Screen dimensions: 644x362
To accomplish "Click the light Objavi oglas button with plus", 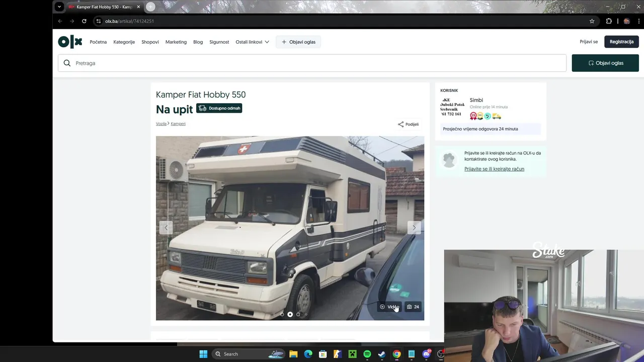I will pos(298,42).
